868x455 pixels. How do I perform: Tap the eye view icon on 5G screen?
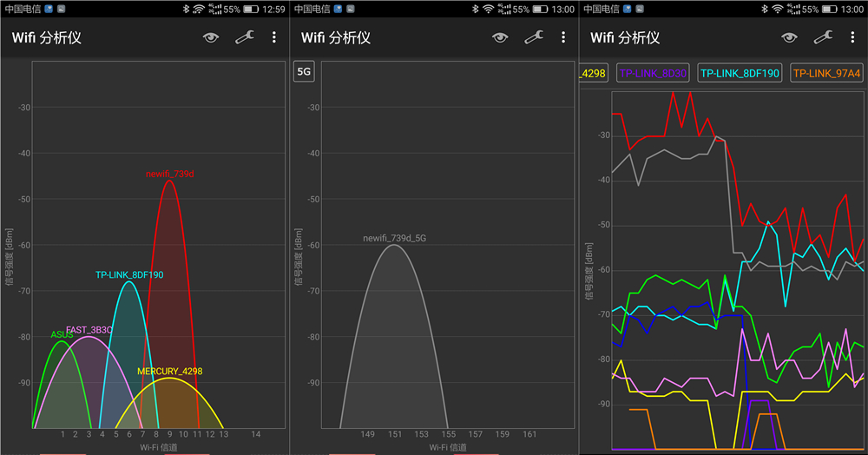coord(500,37)
